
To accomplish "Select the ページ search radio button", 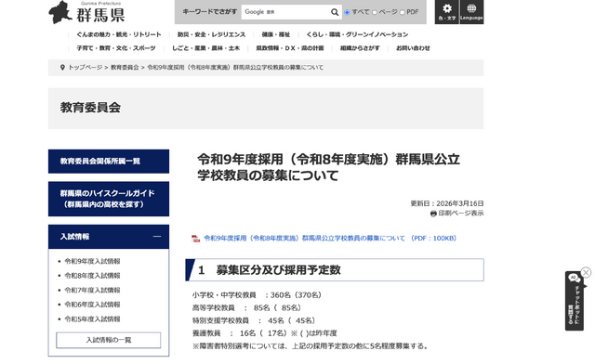I will click(375, 12).
